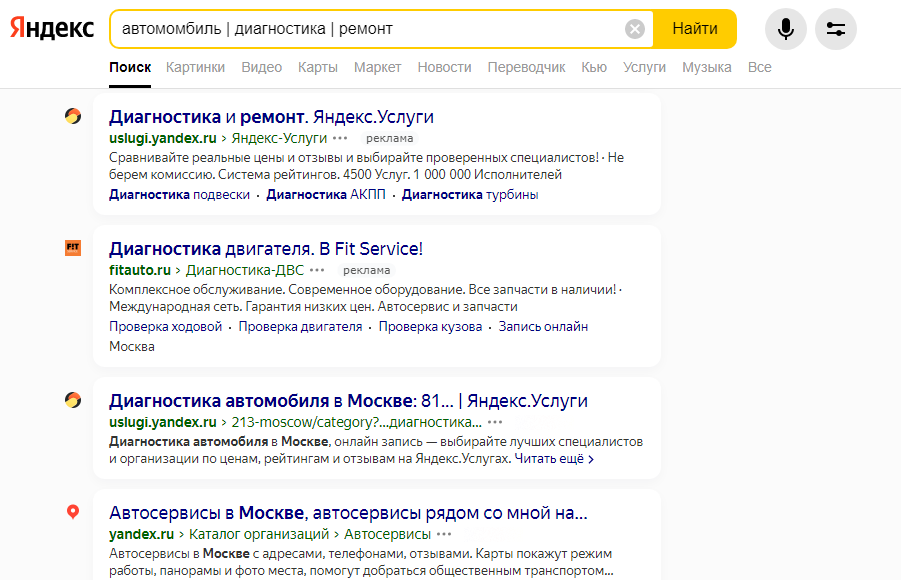Click the Москва text under Fit Service
This screenshot has width=901, height=580.
132,347
